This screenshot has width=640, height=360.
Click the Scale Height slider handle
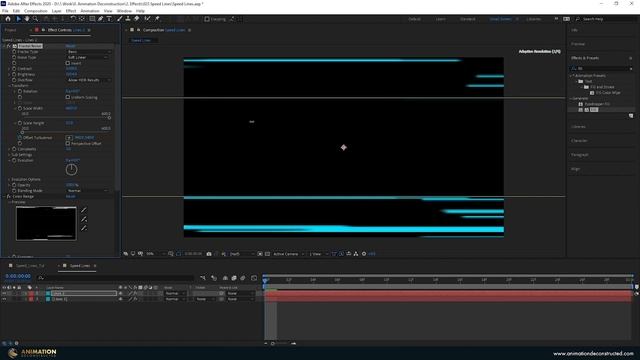(22, 132)
